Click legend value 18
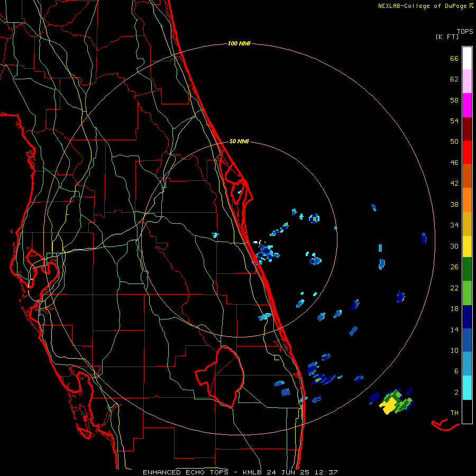The image size is (476, 476). (454, 309)
